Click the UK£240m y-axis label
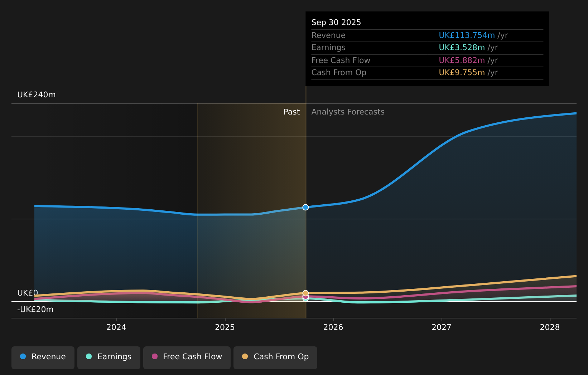This screenshot has height=375, width=588. pos(37,95)
